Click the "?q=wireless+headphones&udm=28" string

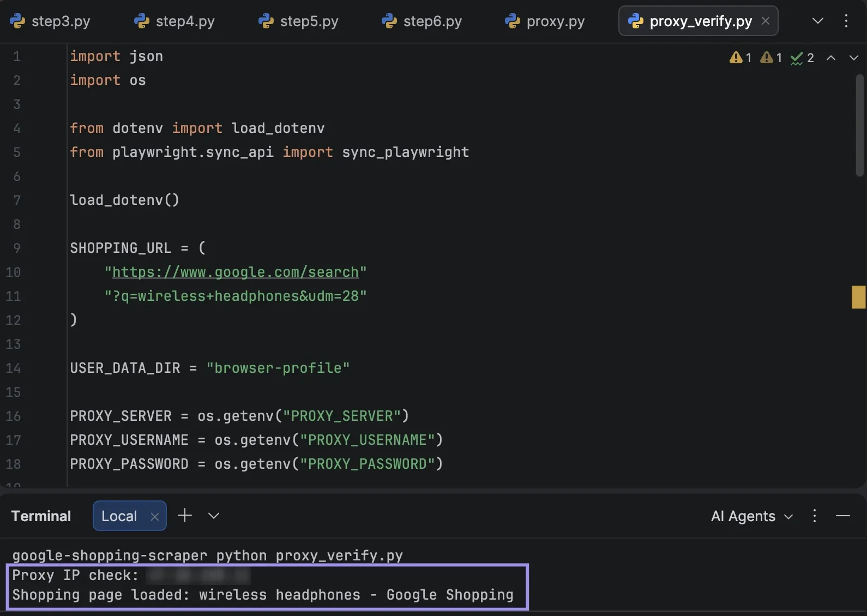(x=236, y=296)
